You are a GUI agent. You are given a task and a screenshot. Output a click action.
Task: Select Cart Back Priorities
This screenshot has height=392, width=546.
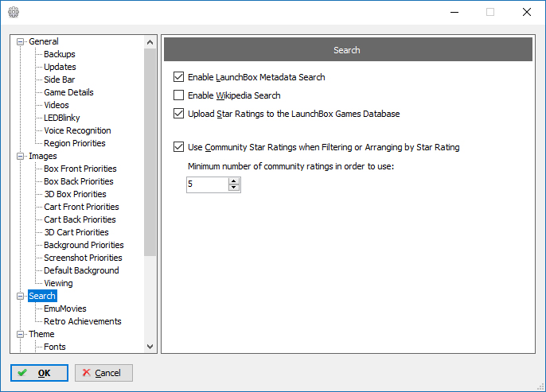(80, 219)
